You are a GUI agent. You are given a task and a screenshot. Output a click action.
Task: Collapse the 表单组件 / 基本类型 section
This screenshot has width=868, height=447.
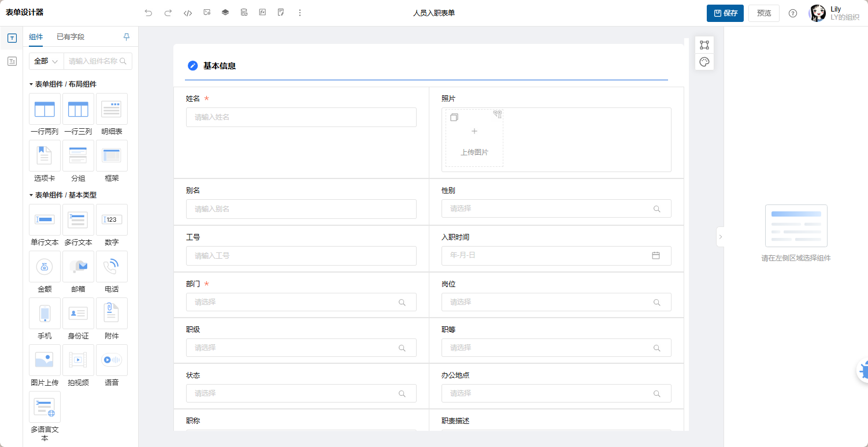31,195
